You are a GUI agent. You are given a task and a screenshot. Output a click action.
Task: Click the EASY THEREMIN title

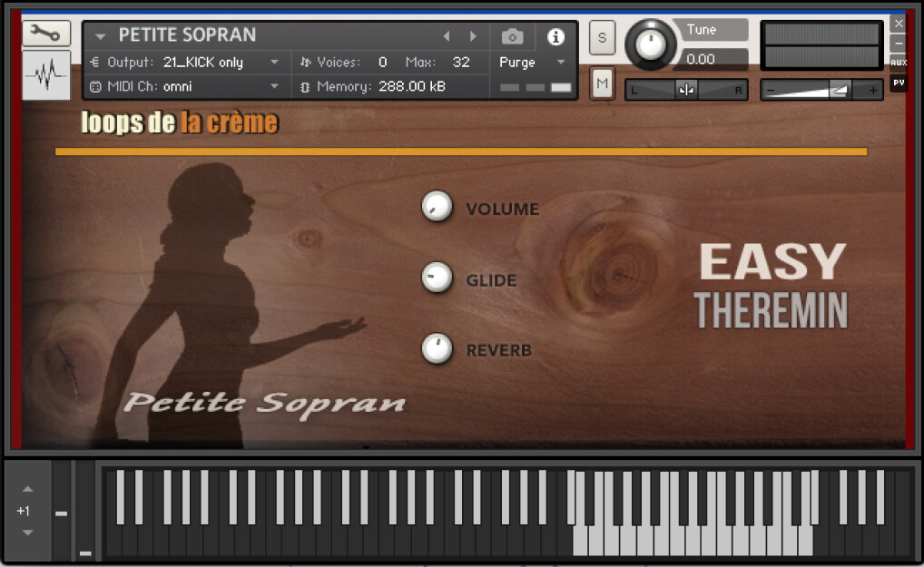(x=771, y=286)
